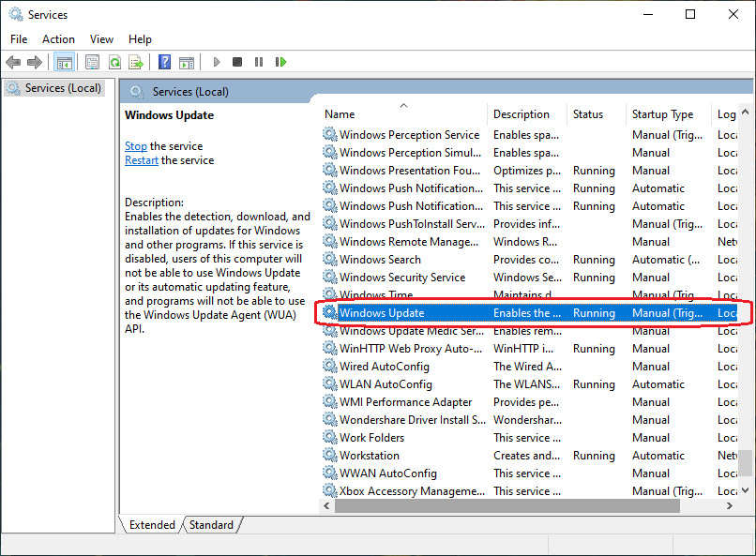
Task: Click the Restart the service link
Action: pos(142,160)
